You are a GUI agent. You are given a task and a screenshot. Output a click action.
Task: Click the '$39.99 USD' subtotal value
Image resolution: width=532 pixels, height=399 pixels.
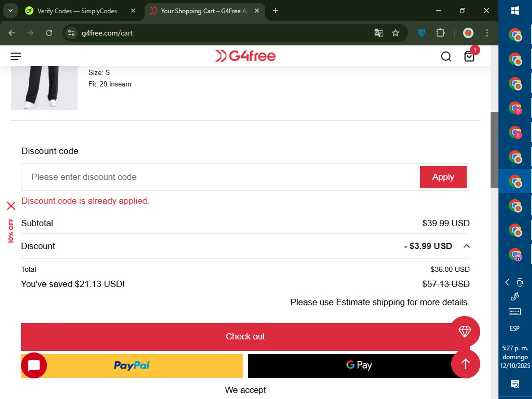(x=446, y=223)
